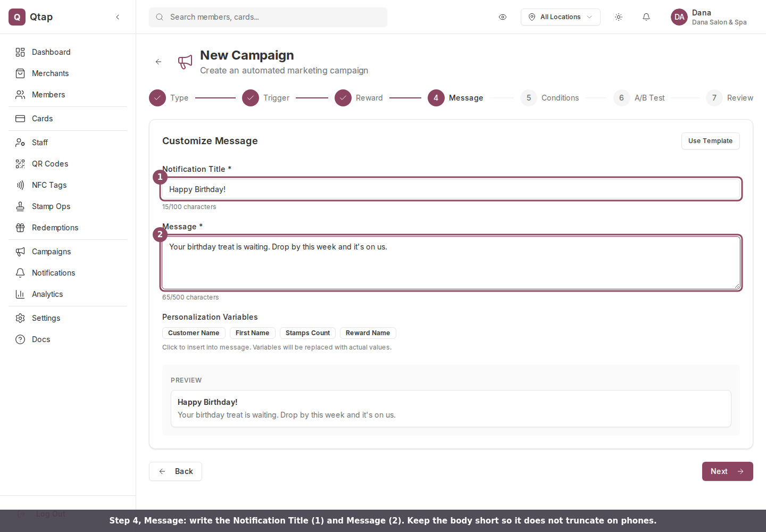Open the header notifications bell
766x532 pixels.
pos(646,17)
